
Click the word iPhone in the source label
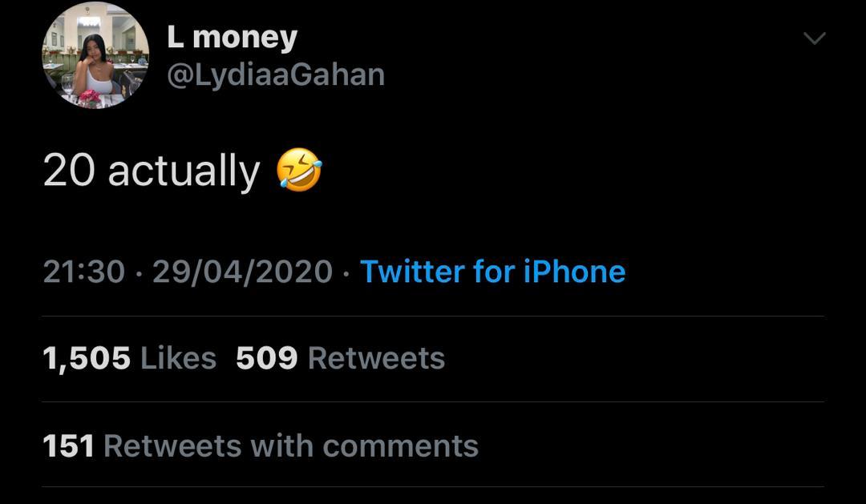pyautogui.click(x=574, y=272)
